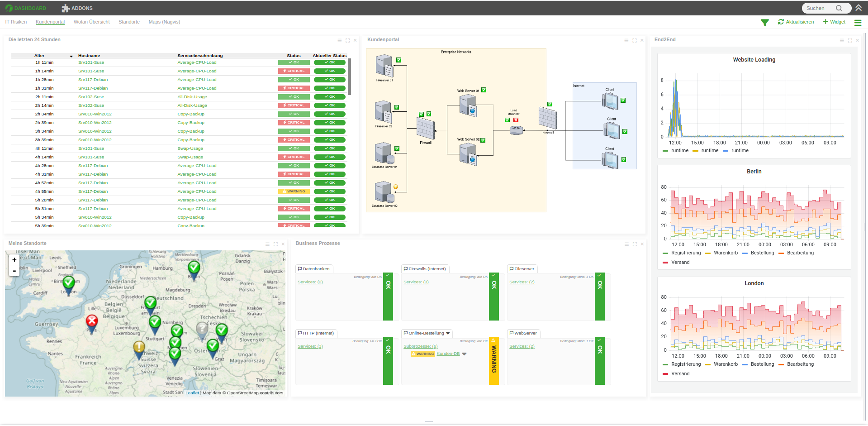Click the red error marker near Paris
868x426 pixels.
click(x=92, y=321)
